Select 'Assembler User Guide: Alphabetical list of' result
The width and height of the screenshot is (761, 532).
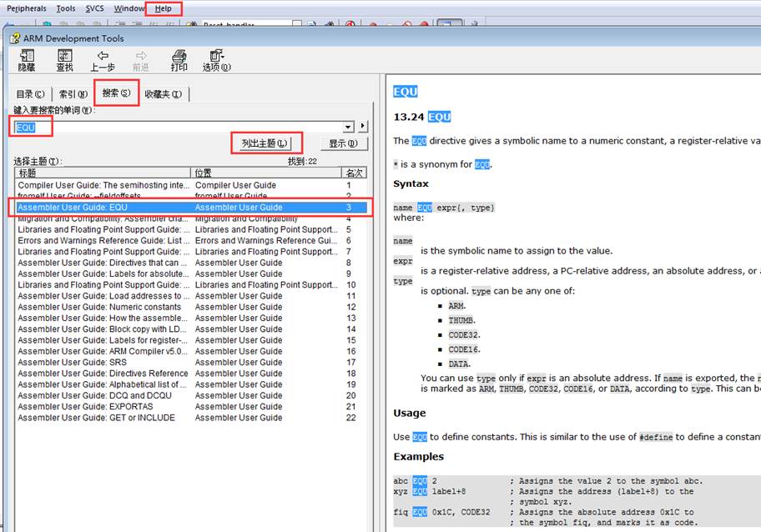tap(191, 384)
